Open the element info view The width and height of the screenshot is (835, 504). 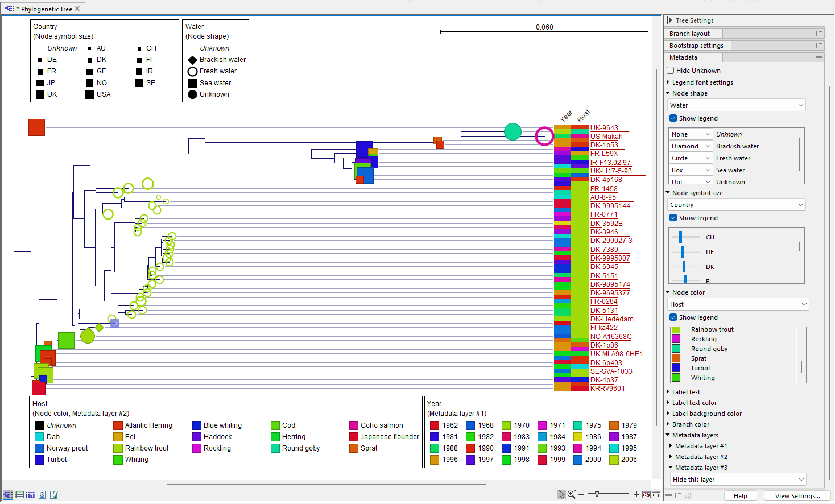(x=53, y=494)
